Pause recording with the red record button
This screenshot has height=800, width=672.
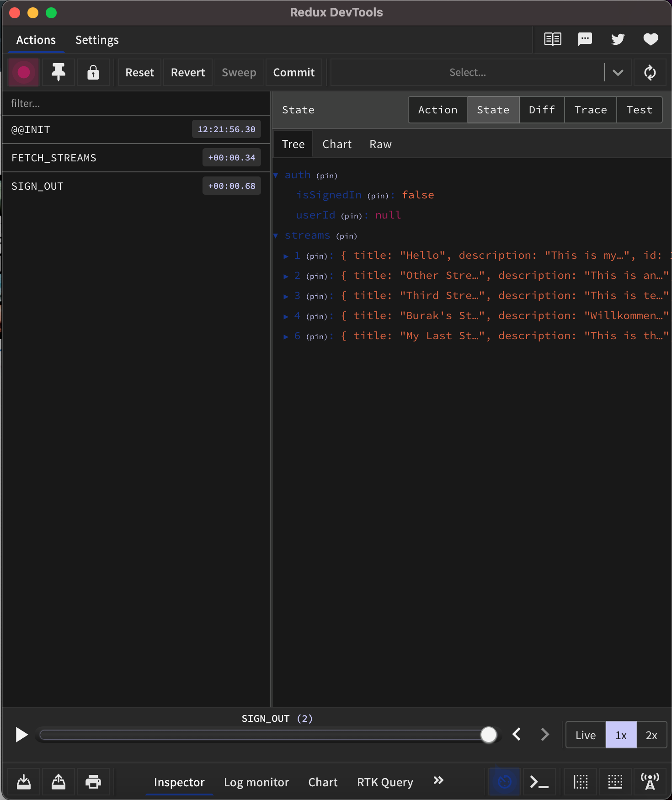coord(24,72)
